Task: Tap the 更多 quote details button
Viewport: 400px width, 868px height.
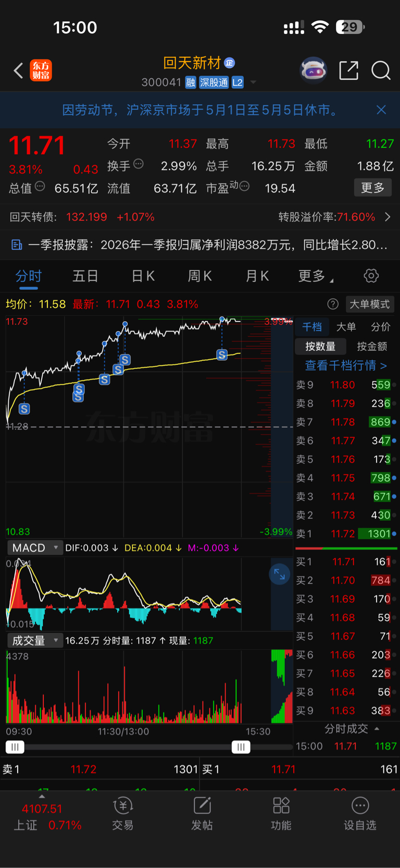Action: click(x=373, y=188)
